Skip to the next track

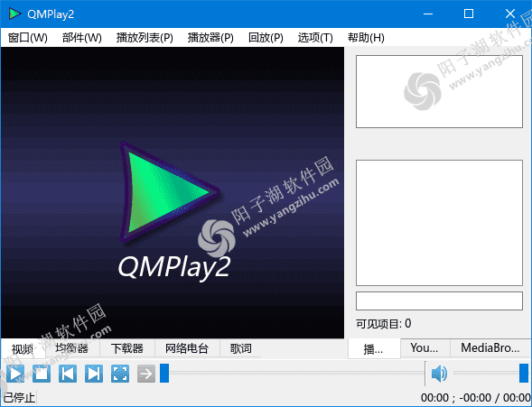click(94, 374)
